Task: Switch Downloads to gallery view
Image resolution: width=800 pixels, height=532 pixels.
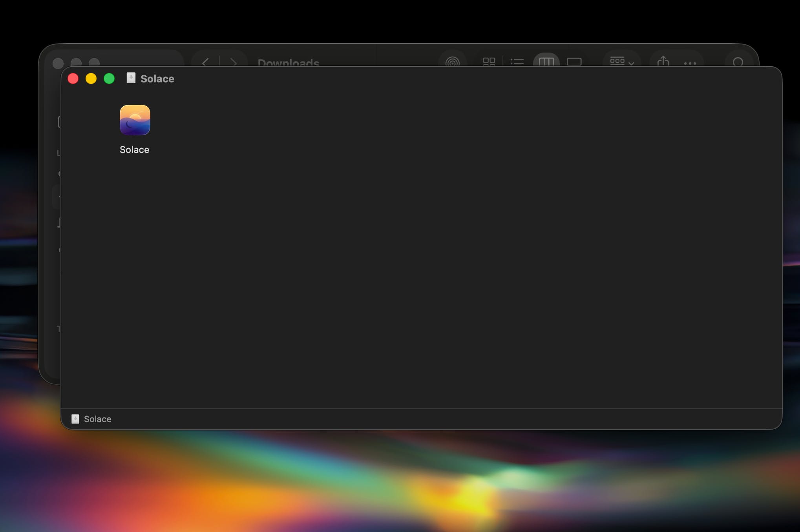Action: pos(574,62)
